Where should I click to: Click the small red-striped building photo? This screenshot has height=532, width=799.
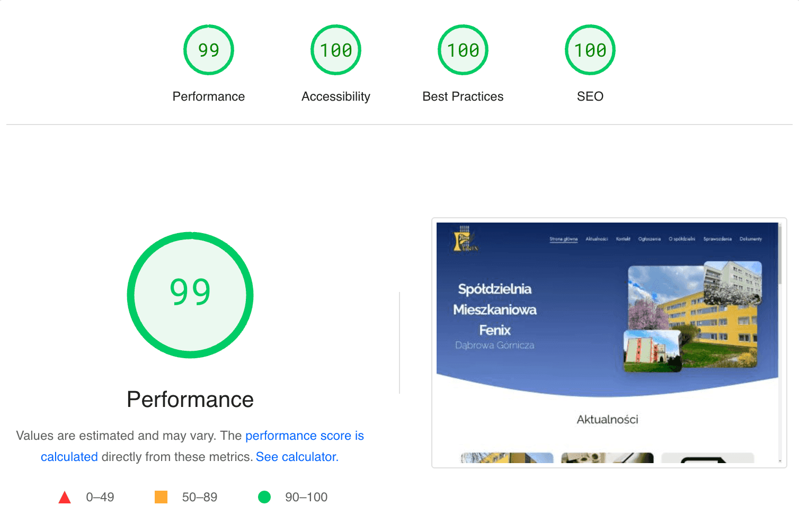coord(652,351)
